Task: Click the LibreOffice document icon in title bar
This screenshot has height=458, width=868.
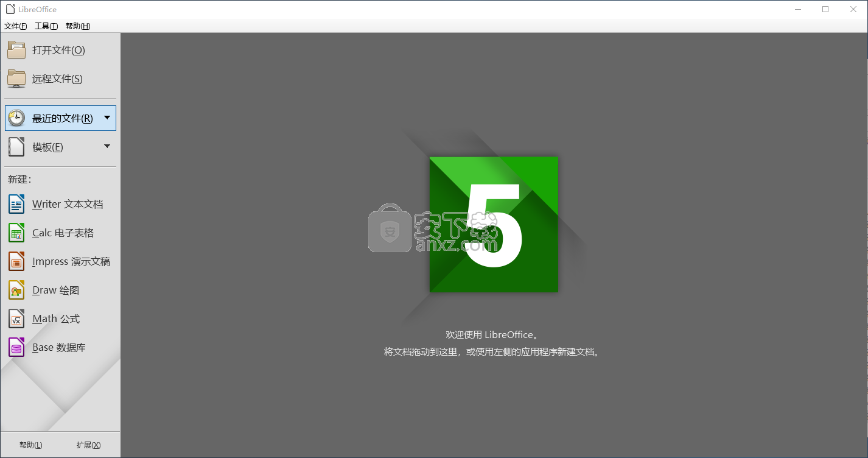Action: [10, 9]
